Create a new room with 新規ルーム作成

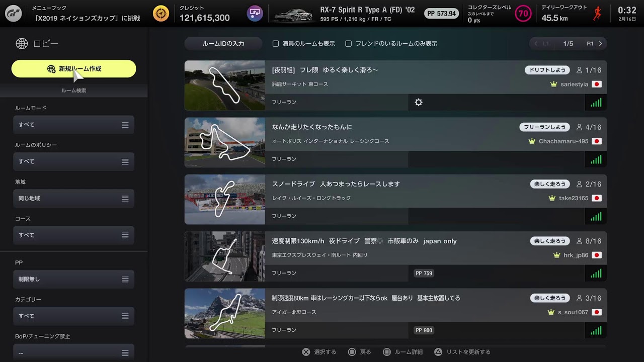click(x=73, y=69)
